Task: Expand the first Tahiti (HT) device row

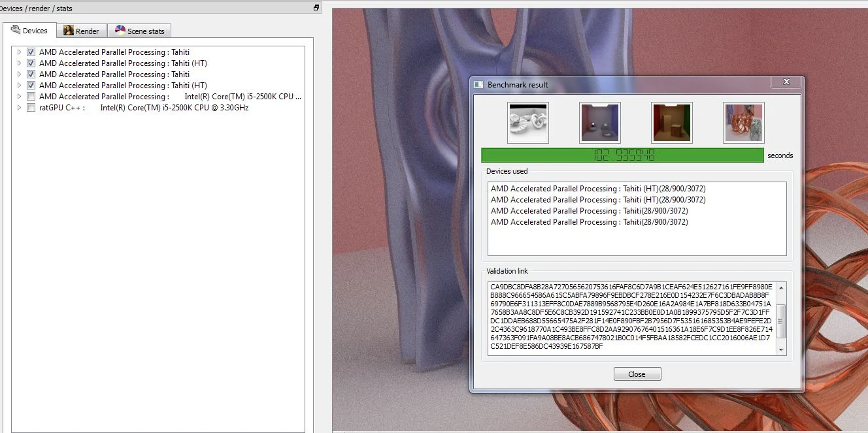Action: (x=19, y=63)
